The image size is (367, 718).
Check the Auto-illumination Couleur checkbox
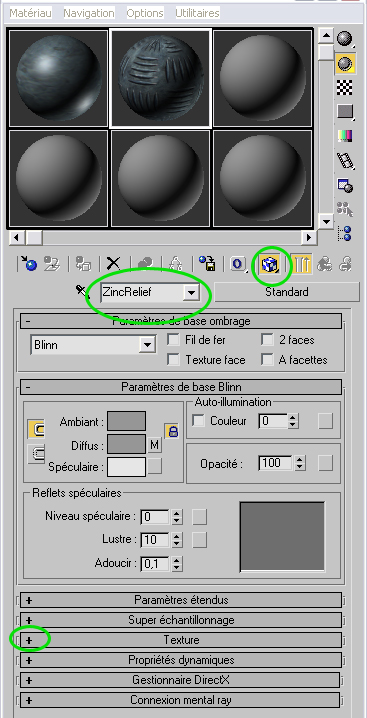pos(198,421)
